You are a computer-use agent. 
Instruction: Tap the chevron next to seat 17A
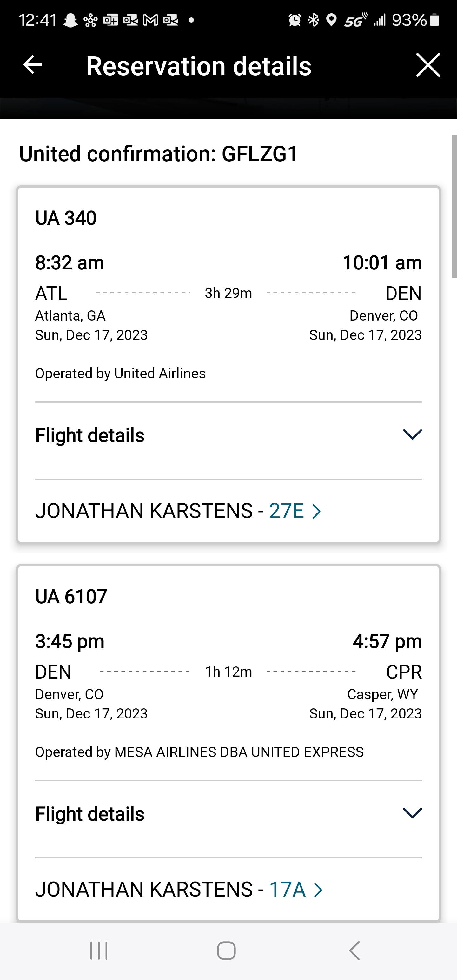(x=318, y=890)
